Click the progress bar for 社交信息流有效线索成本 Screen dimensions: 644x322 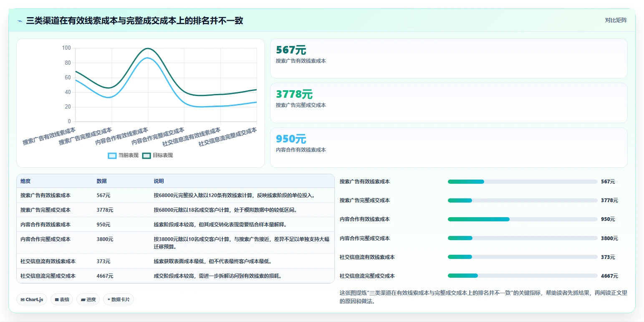click(x=523, y=257)
